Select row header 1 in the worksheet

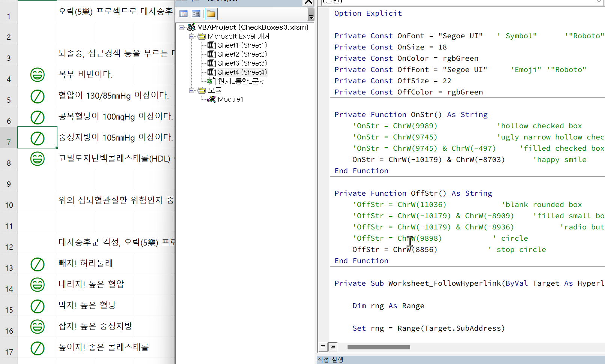[9, 11]
